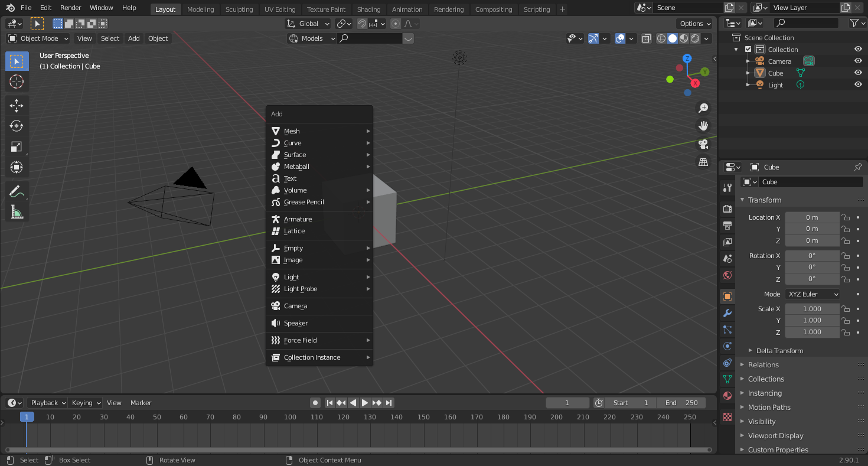This screenshot has height=466, width=868.
Task: Open the timeline Marker menu
Action: click(141, 403)
